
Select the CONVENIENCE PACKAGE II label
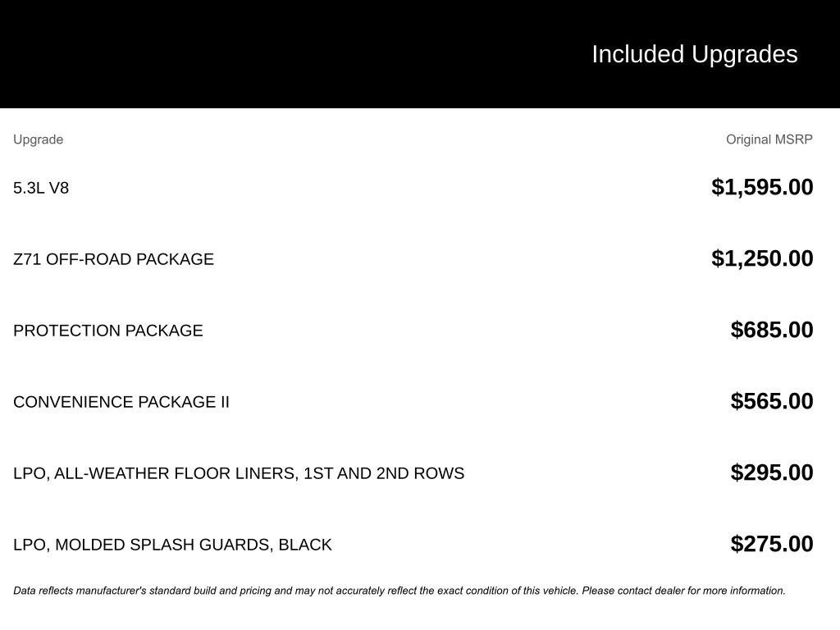pyautogui.click(x=121, y=402)
